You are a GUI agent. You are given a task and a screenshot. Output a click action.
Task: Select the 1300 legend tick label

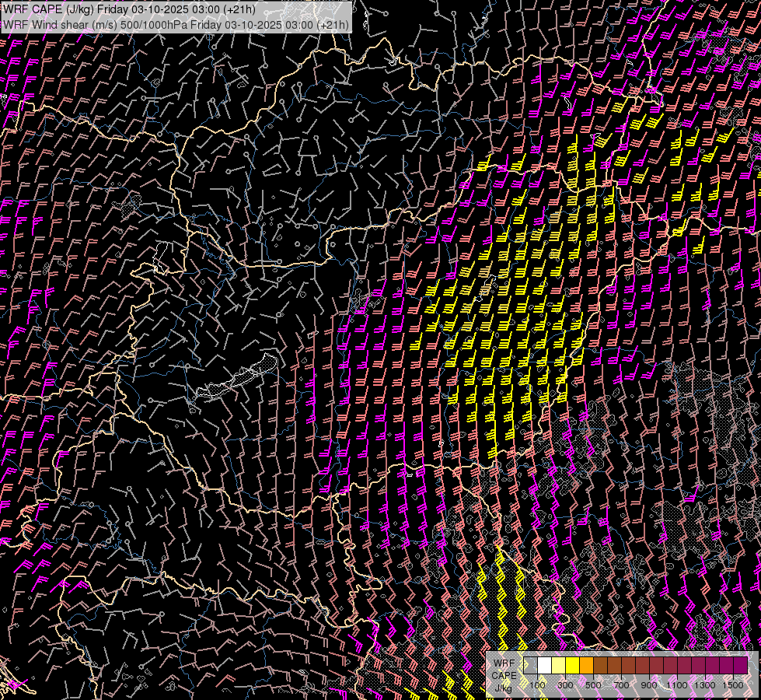click(705, 684)
